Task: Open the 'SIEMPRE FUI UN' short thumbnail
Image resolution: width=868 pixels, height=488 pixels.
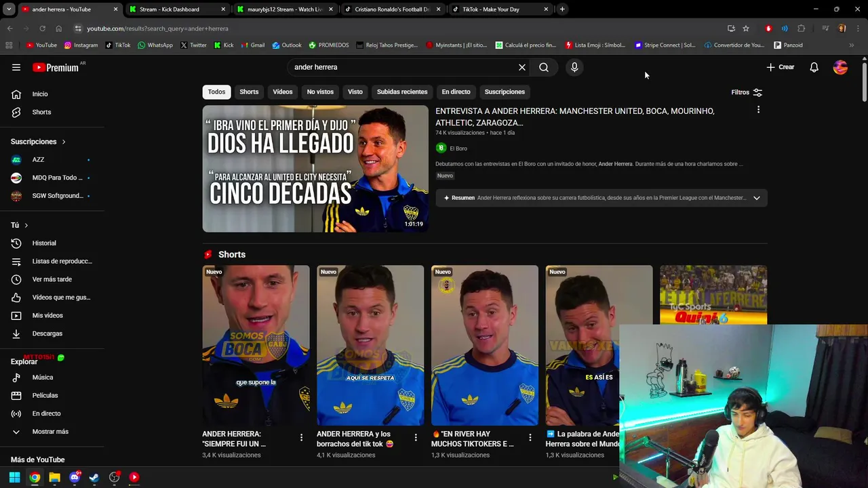Action: (256, 345)
